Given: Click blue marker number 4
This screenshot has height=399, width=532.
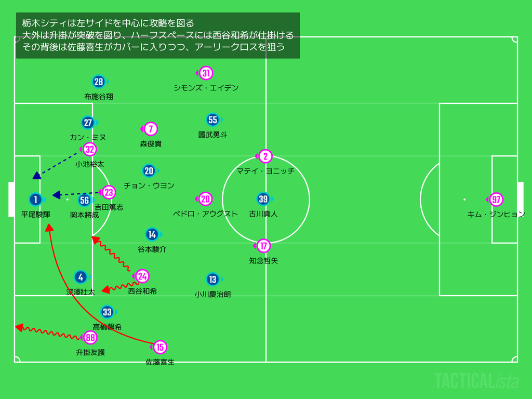Looking at the screenshot, I should click(x=81, y=277).
